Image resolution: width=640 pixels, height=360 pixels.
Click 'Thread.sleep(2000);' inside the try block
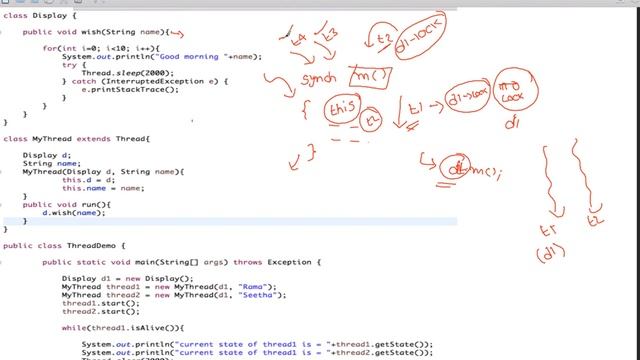tap(127, 73)
